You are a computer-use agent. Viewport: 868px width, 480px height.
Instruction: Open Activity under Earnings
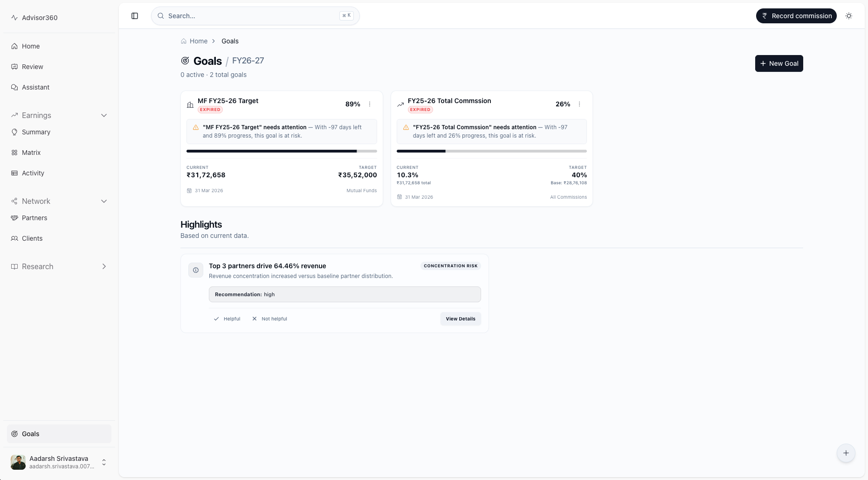[x=59, y=173]
